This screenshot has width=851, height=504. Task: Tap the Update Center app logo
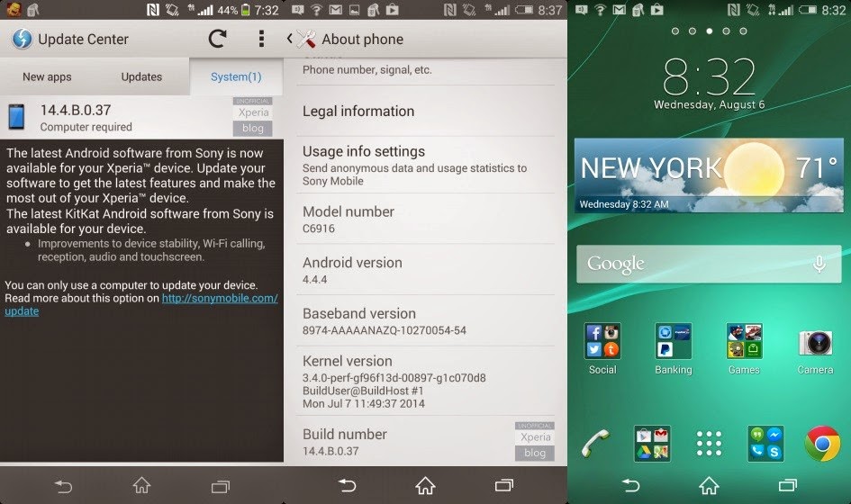22,39
